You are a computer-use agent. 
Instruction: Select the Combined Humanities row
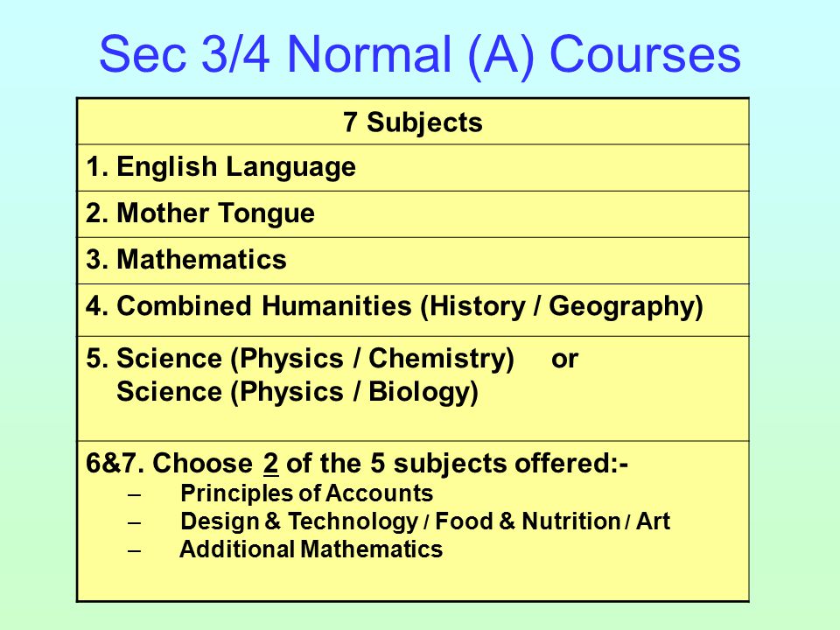click(x=413, y=310)
